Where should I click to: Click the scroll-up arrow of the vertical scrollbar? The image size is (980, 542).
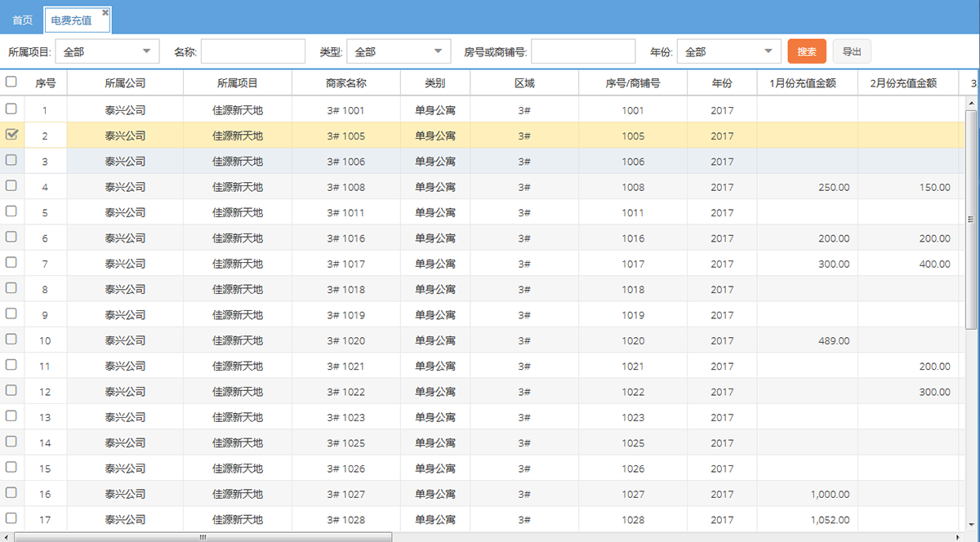(971, 103)
